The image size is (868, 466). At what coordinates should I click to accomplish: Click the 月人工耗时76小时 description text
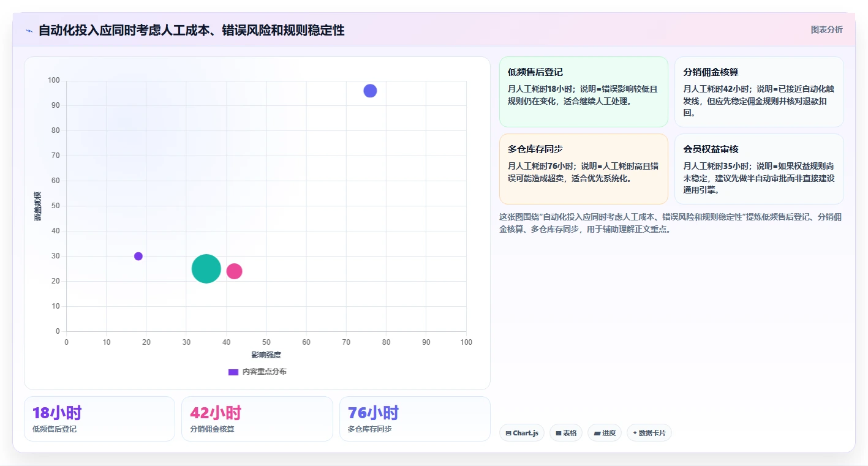coord(583,172)
